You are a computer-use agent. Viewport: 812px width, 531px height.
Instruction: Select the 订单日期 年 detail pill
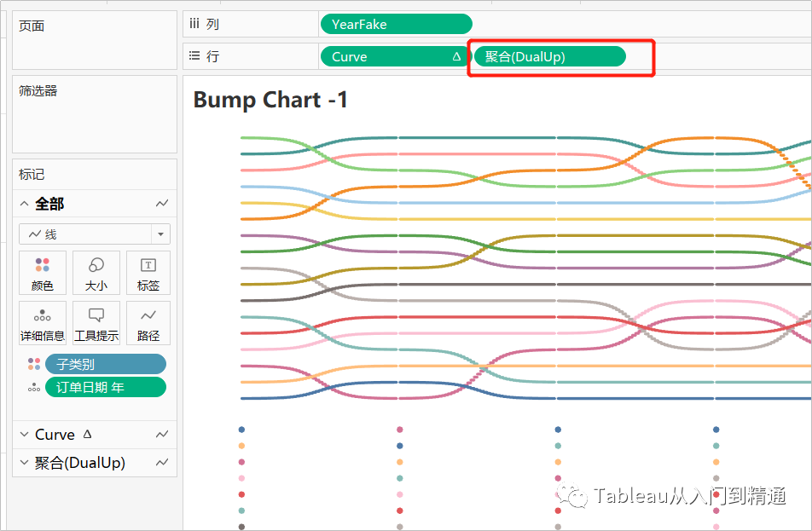click(x=106, y=387)
